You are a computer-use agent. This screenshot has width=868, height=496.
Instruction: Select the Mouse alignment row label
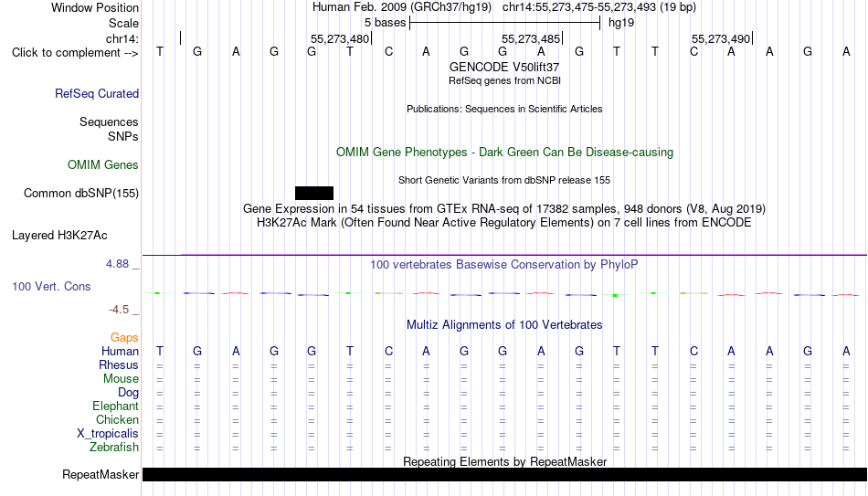pos(121,379)
